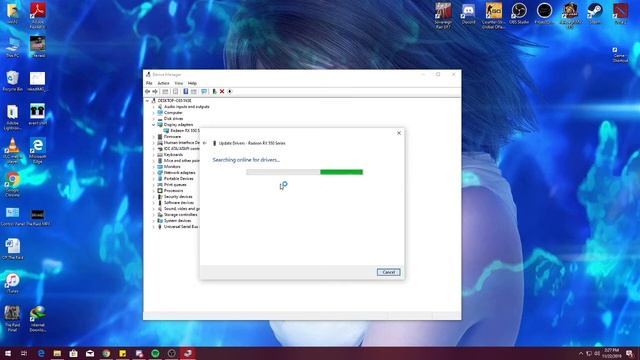
Task: Open Task View on the taskbar
Action: (x=24, y=353)
